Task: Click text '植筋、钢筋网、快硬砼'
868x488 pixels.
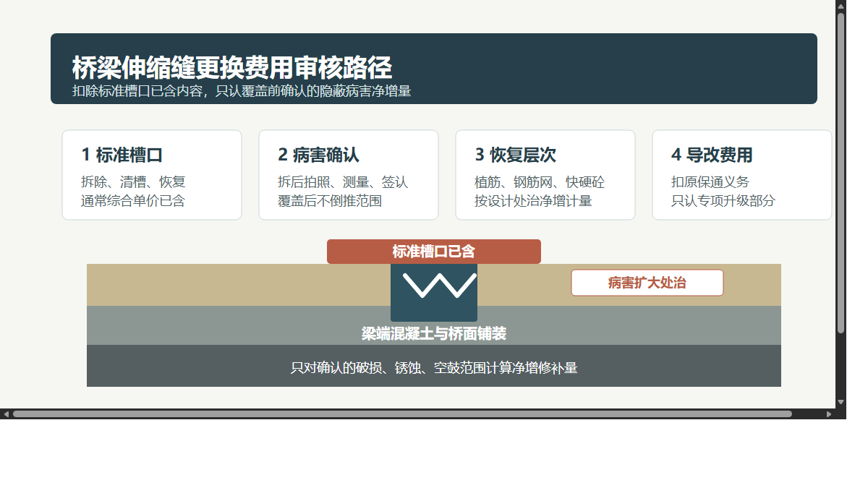Action: coord(540,182)
